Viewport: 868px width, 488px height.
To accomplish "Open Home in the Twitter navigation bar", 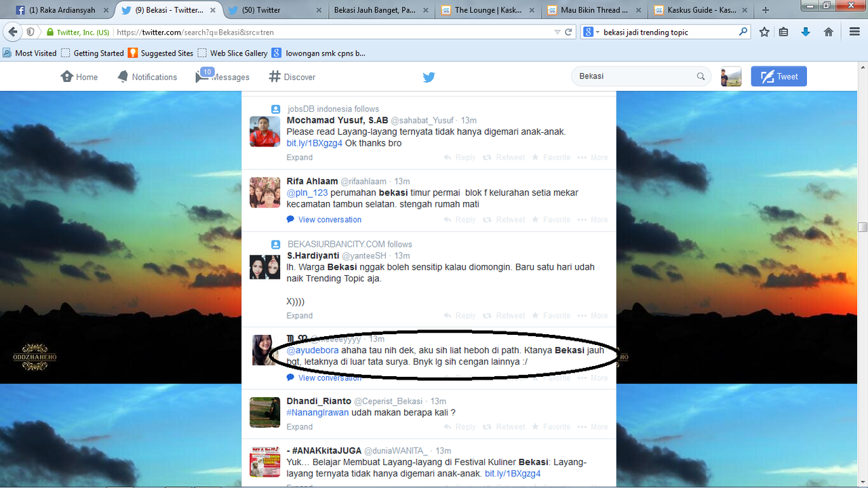I will 79,77.
